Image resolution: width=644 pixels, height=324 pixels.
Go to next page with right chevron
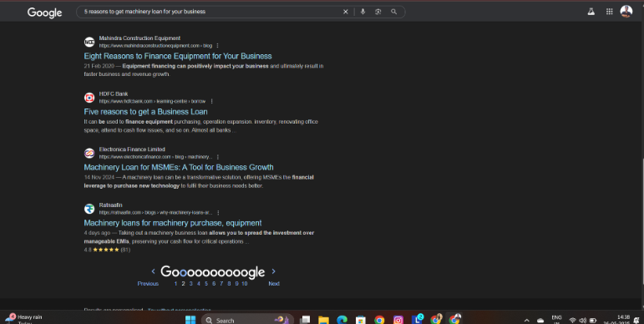click(x=273, y=271)
